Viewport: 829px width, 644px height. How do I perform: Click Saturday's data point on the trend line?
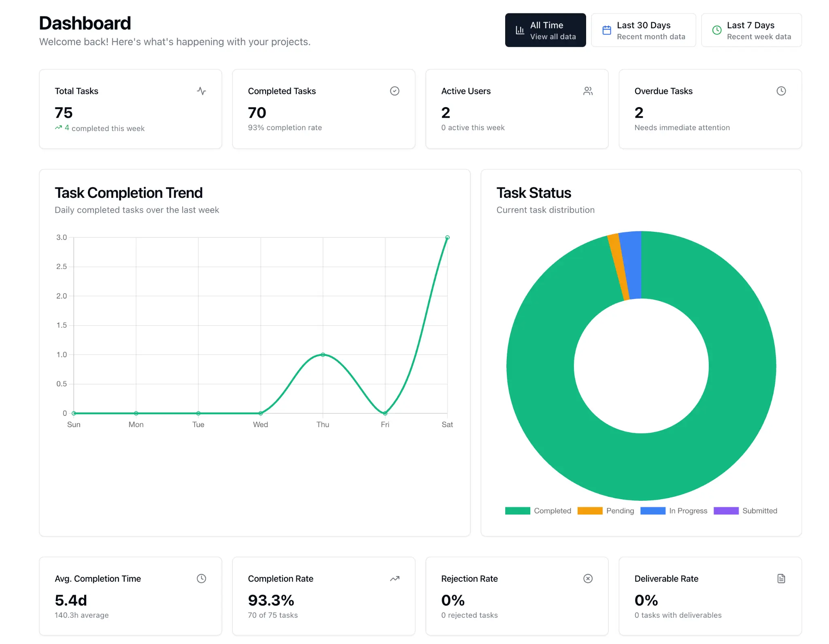point(447,237)
